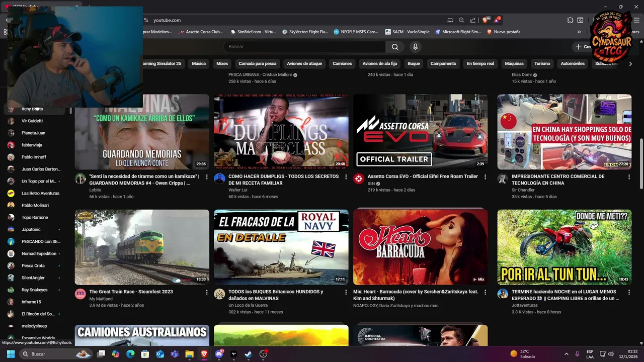Open NEOFLY MSFS Career bookmark
Viewport: 644px width, 362px height.
356,32
